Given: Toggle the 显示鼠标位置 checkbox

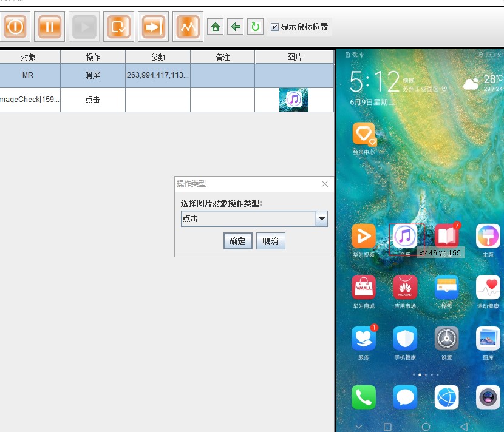Looking at the screenshot, I should (x=275, y=27).
